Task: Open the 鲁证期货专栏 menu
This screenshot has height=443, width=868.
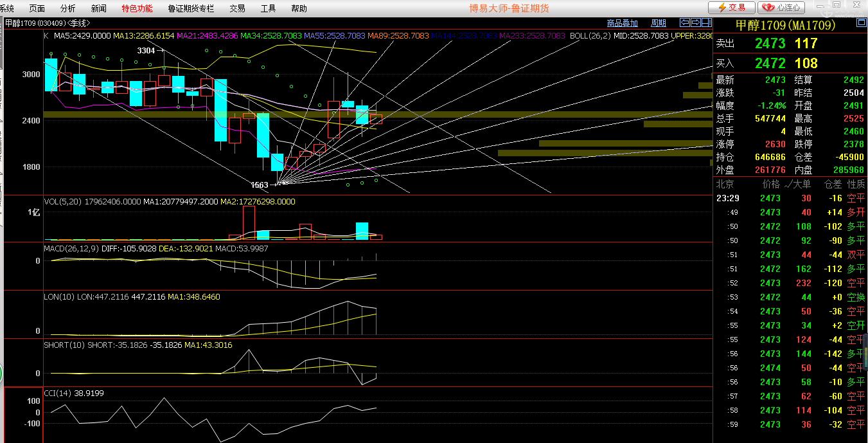Action: tap(191, 8)
